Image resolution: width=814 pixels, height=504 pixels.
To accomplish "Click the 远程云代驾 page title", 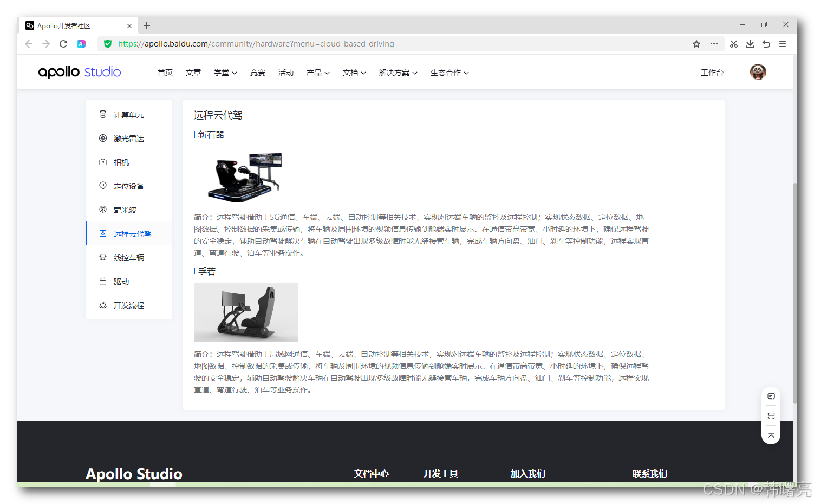I will tap(218, 115).
